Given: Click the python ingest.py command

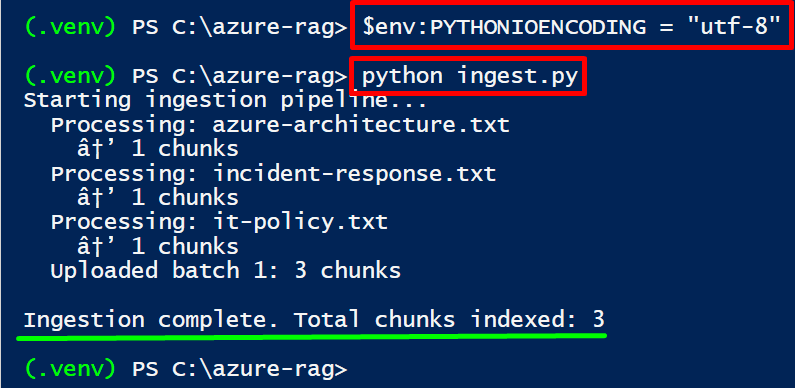Looking at the screenshot, I should pos(469,76).
